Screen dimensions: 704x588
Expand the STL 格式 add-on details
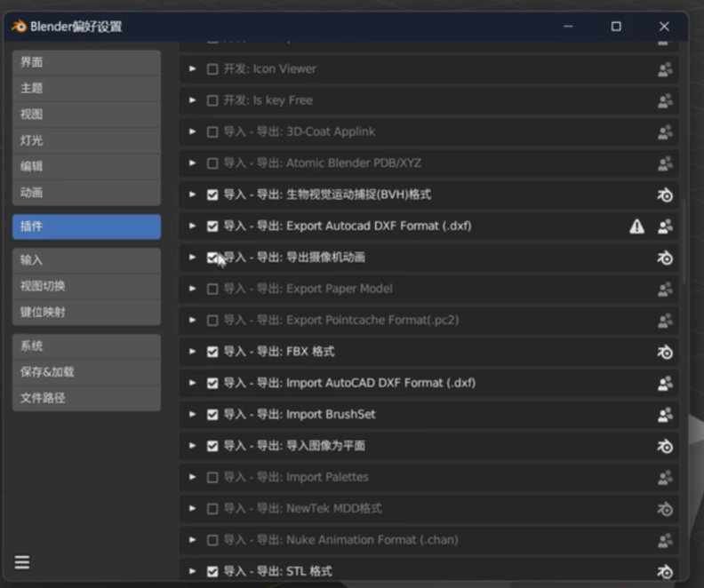(x=192, y=571)
